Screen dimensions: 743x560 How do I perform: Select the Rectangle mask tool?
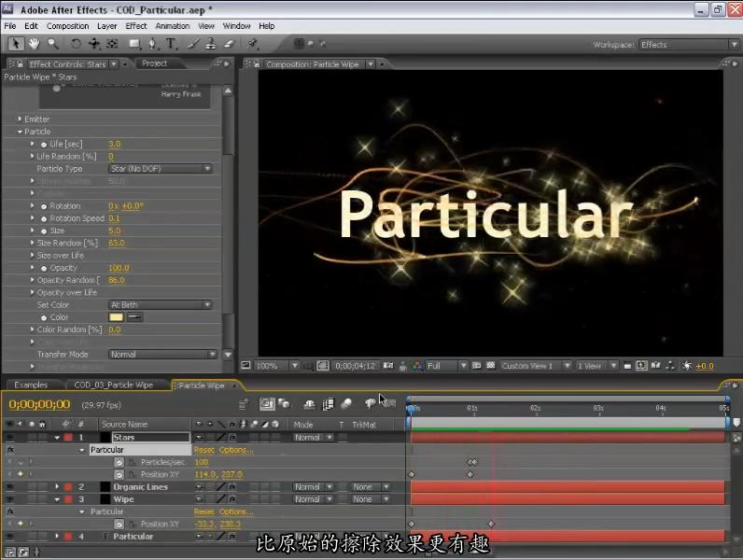point(135,44)
